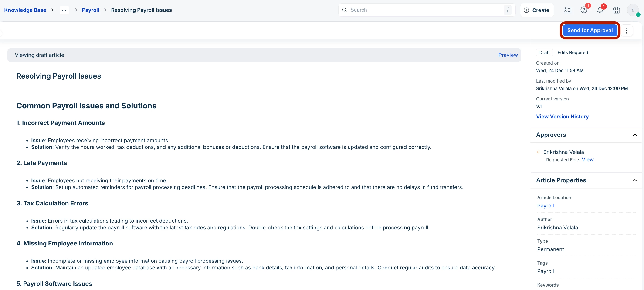This screenshot has height=290, width=644.
Task: Open the help icon with red badge
Action: pos(584,10)
